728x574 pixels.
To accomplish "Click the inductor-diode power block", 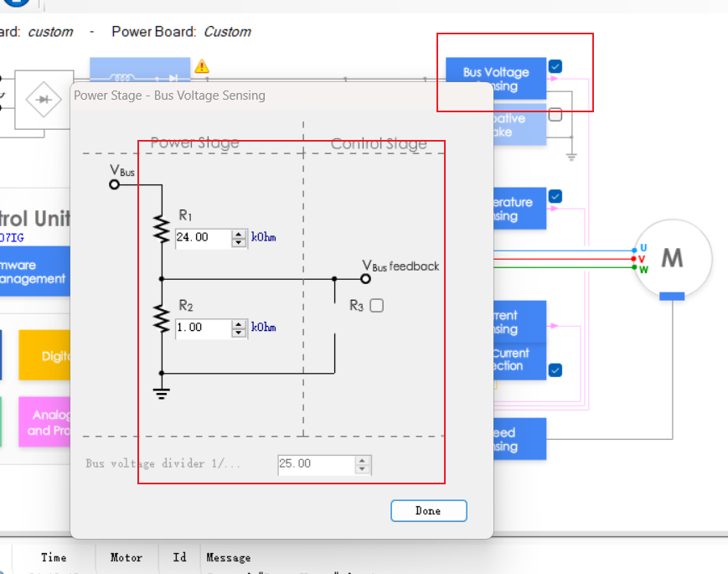I will click(140, 68).
